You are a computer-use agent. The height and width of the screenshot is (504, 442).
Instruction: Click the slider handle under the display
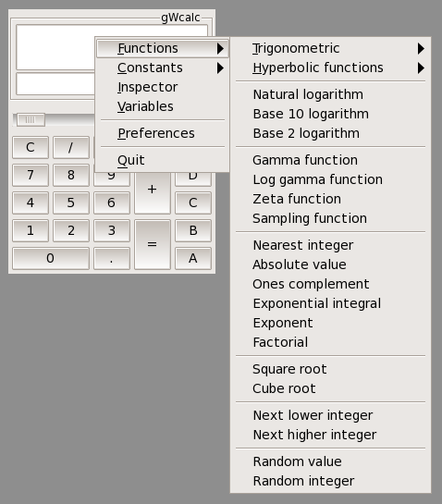tap(31, 120)
